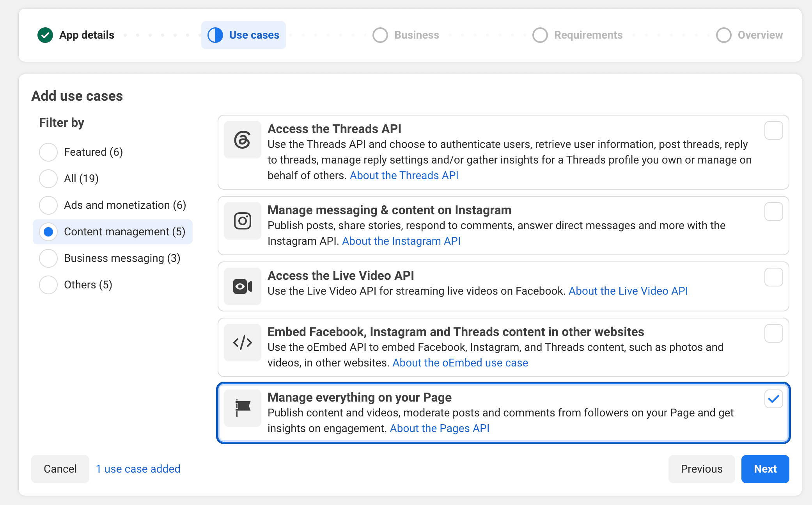Screen dimensions: 812x505
Task: Click the Access the Live Video API title
Action: click(340, 276)
